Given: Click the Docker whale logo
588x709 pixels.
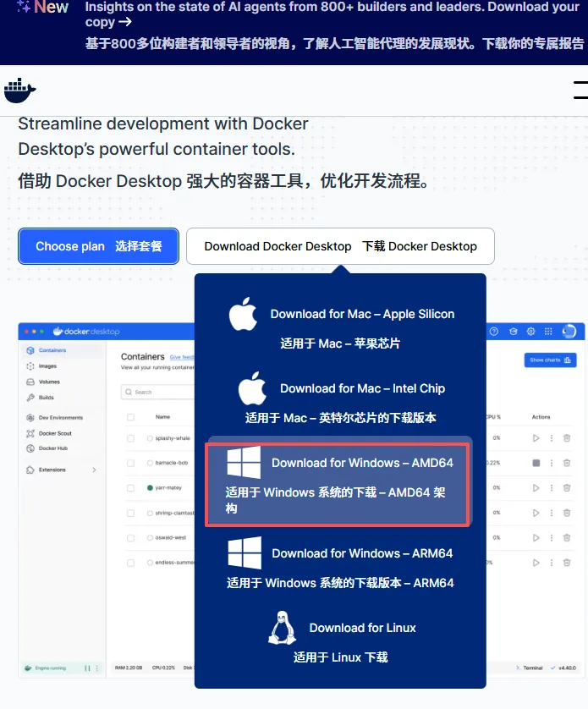Looking at the screenshot, I should (20, 91).
